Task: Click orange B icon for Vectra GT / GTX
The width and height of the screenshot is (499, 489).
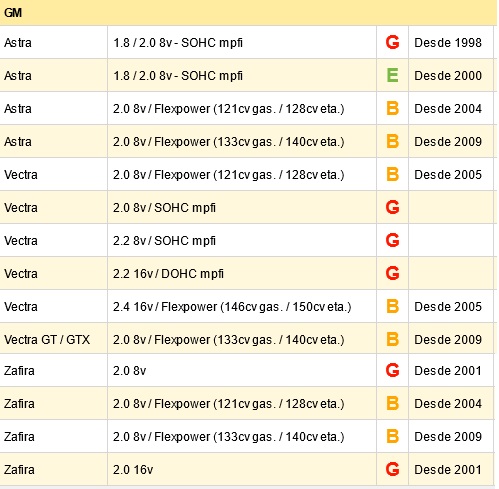Action: (x=392, y=339)
